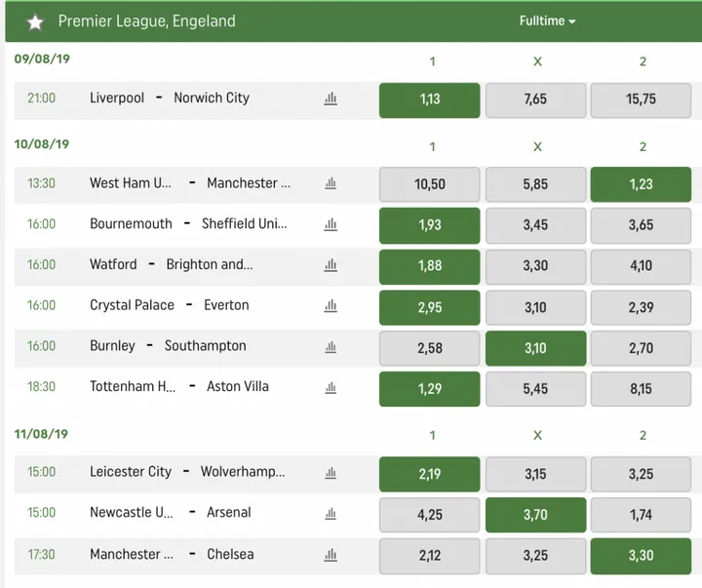
Task: Click the star favorite icon for Premier League
Action: [35, 21]
